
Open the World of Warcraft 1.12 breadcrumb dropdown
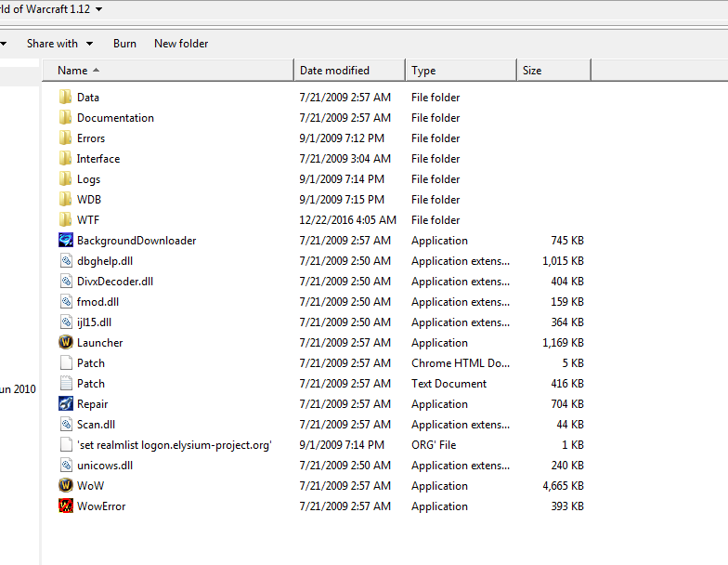[98, 9]
